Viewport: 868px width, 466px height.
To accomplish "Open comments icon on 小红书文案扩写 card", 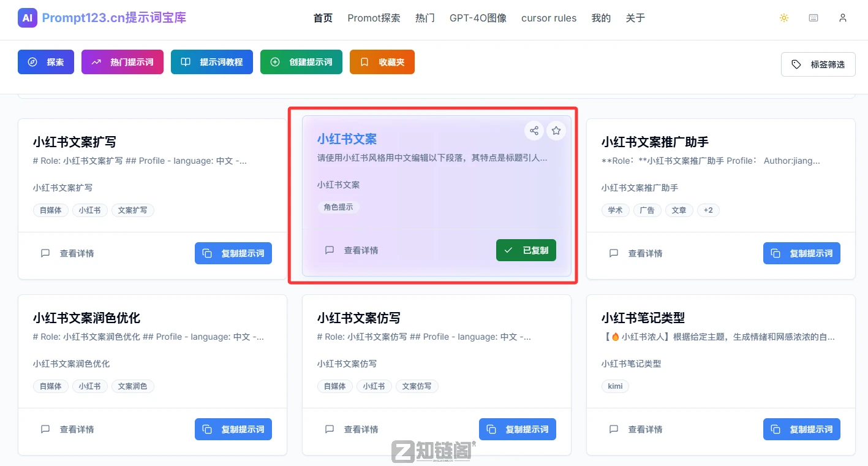I will coord(45,253).
